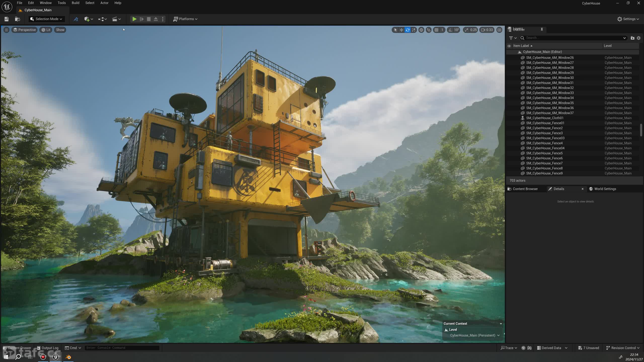Screen dimensions: 644x362
Task: Open the Settings dropdown
Action: click(x=628, y=19)
